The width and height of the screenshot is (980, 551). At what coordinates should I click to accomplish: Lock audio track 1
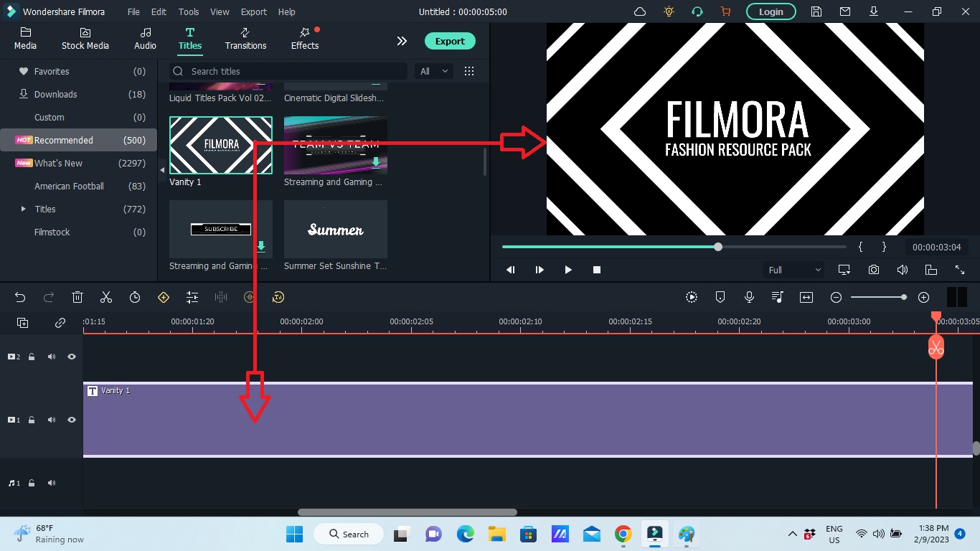tap(32, 483)
